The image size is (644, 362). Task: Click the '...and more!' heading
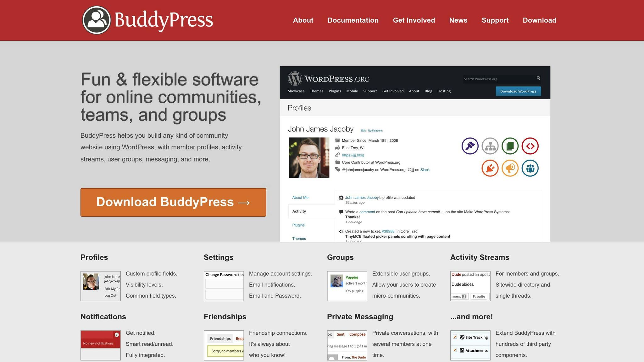(471, 317)
